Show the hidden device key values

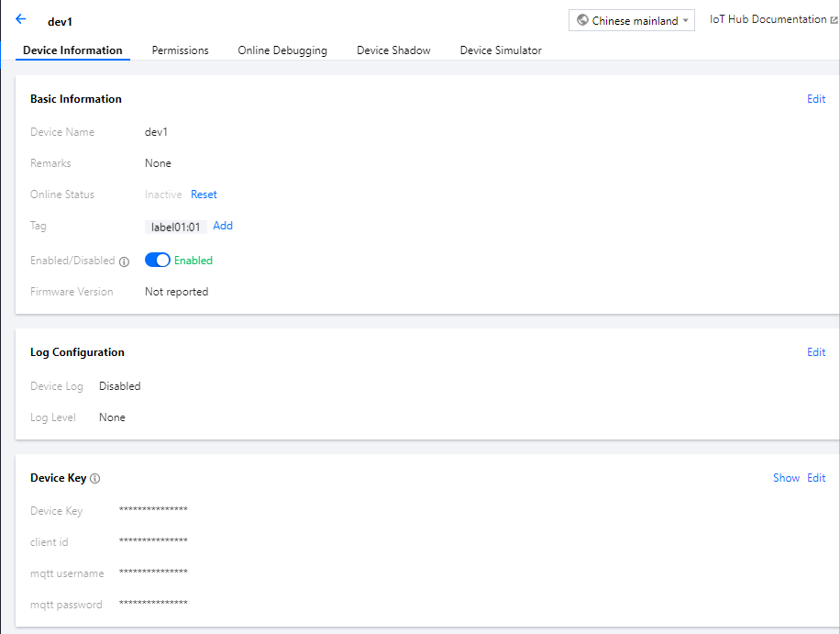click(786, 478)
